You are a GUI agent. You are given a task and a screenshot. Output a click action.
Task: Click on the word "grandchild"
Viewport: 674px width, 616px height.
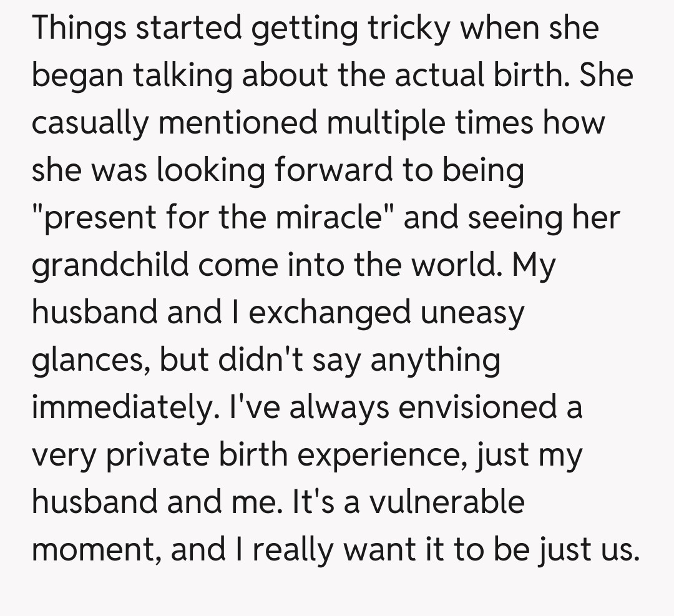(110, 266)
